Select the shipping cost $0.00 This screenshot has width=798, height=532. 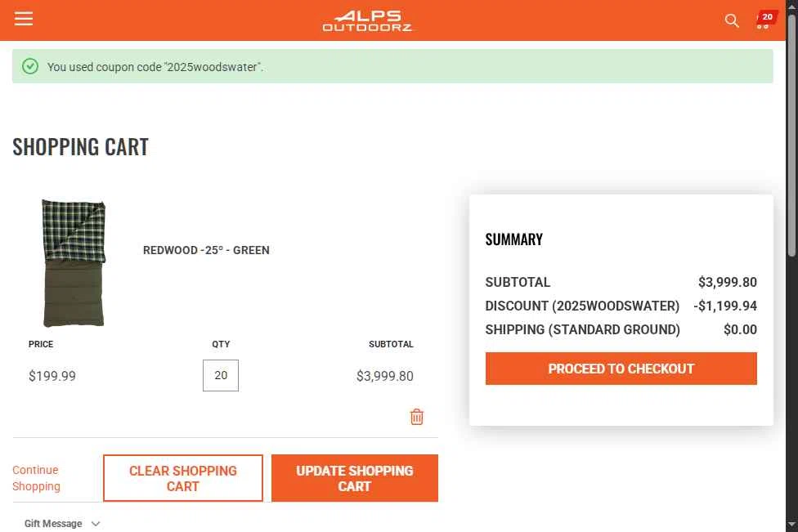pyautogui.click(x=740, y=329)
